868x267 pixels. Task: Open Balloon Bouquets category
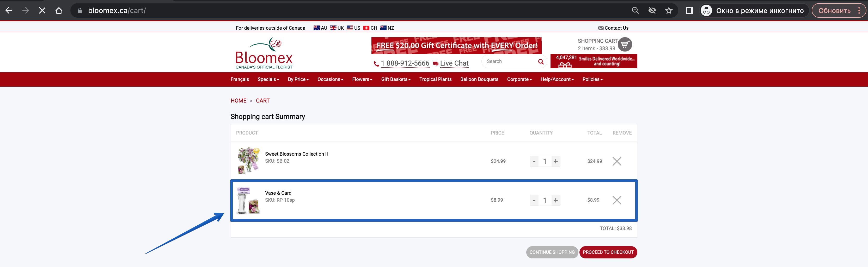tap(479, 79)
